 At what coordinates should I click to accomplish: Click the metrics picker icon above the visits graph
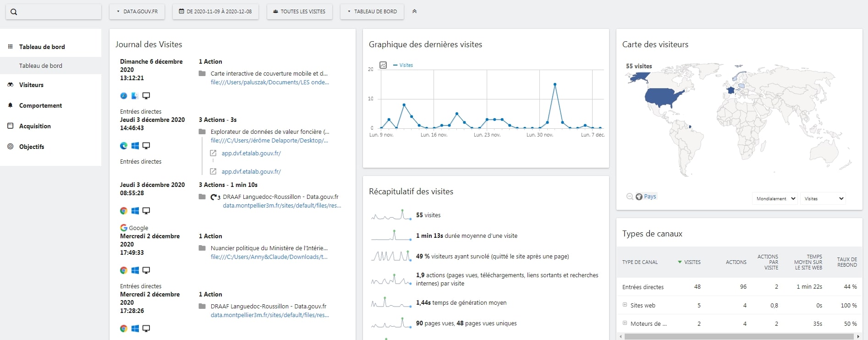tap(384, 65)
